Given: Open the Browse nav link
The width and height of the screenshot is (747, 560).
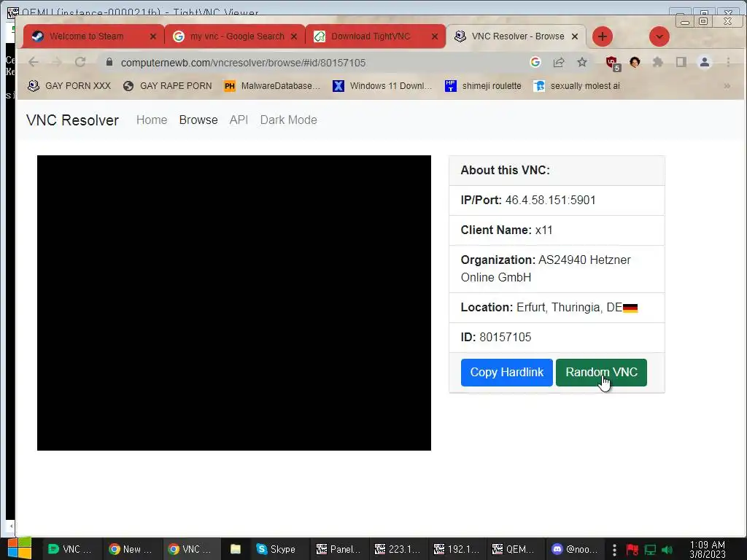Looking at the screenshot, I should tap(198, 120).
